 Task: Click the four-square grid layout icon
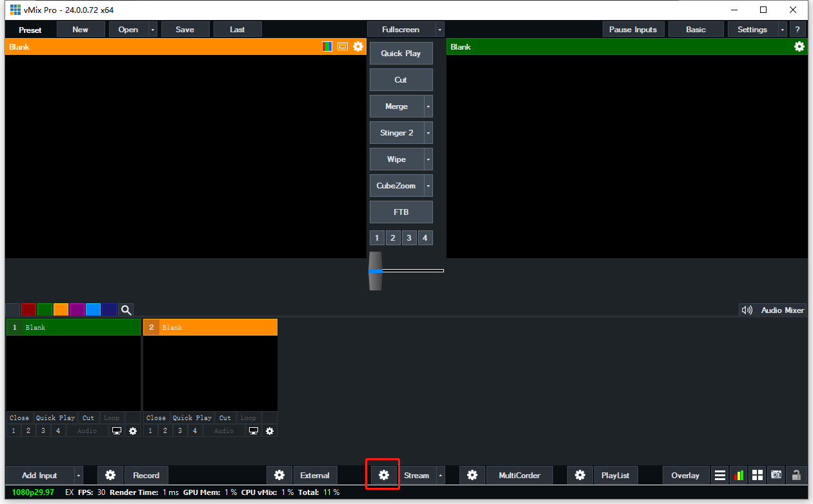pyautogui.click(x=758, y=475)
